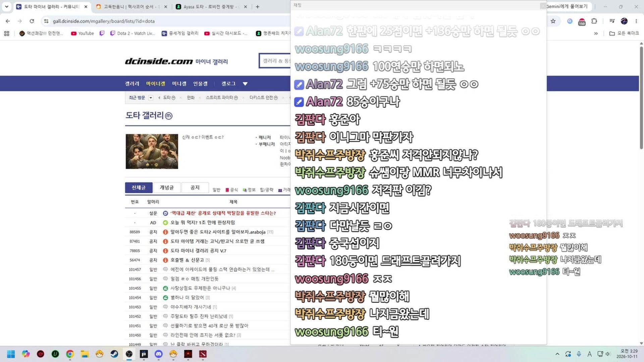
Task: Select the 공지 tab
Action: (x=195, y=188)
